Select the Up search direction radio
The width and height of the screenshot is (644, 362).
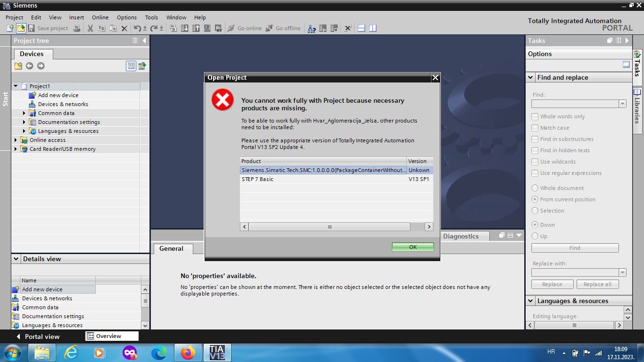pyautogui.click(x=535, y=236)
